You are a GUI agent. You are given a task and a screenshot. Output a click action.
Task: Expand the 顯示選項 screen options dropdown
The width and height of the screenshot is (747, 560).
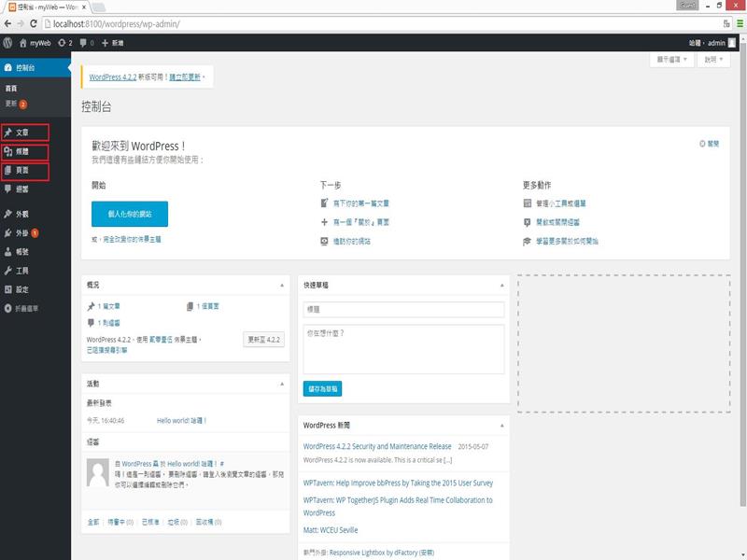click(671, 60)
